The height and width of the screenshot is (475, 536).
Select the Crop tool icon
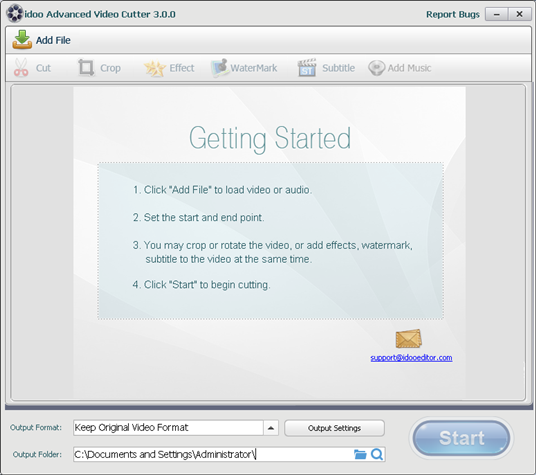coord(86,67)
